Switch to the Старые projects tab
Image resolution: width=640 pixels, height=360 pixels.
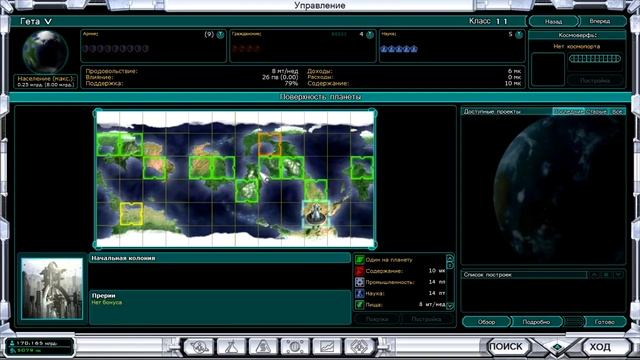click(x=596, y=111)
